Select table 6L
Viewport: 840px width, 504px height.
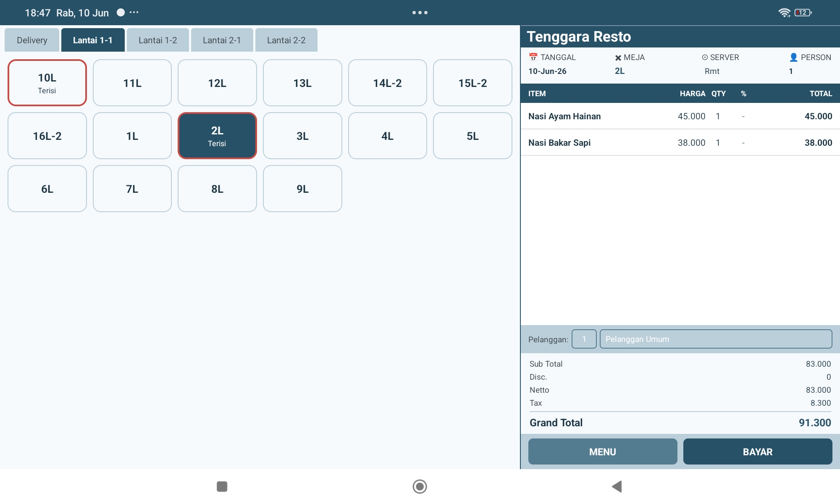(47, 189)
